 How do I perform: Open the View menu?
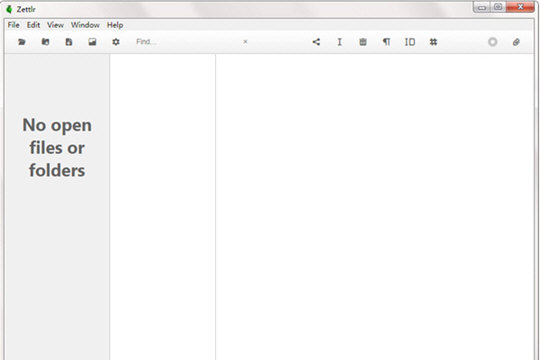[55, 25]
